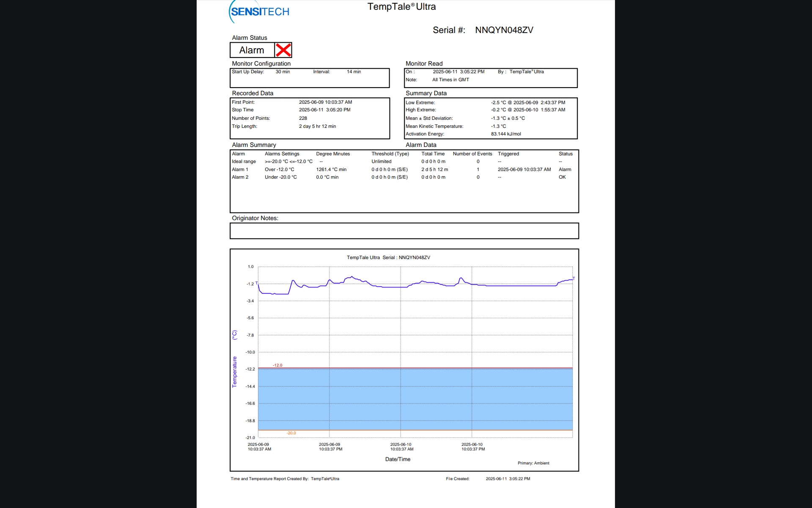Click the red X alarm icon

coord(283,50)
